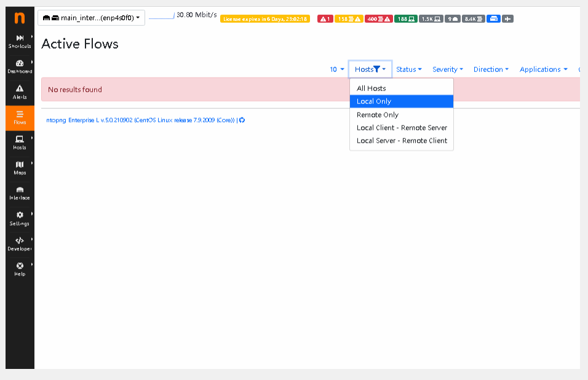The image size is (588, 380).
Task: Select All Hosts from the menu
Action: pos(402,89)
